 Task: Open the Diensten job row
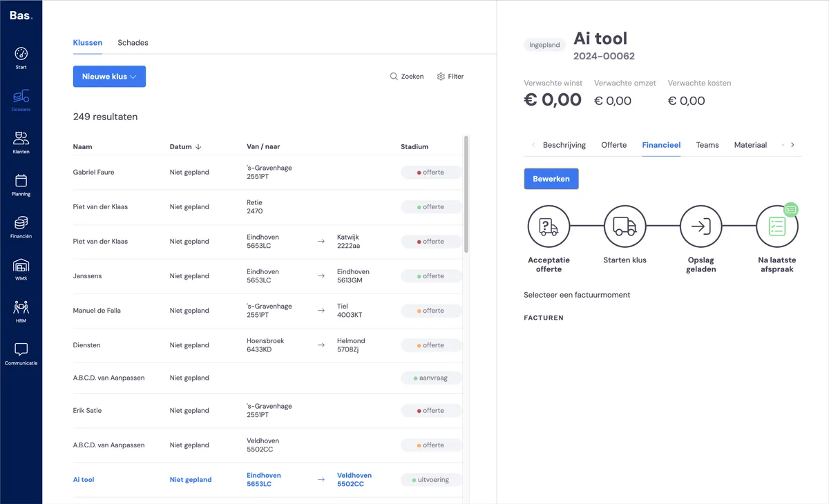268,345
